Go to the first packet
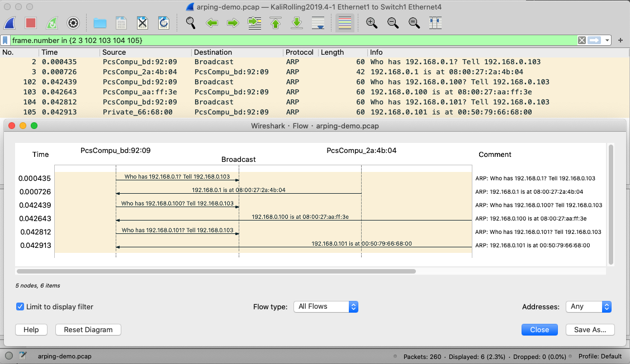630x364 pixels. [x=276, y=23]
